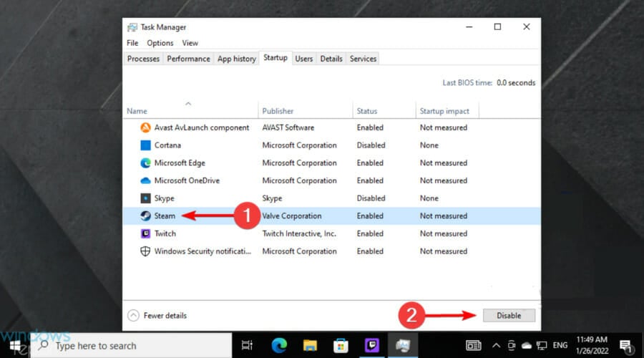
Task: Select the Cortana row name
Action: click(x=167, y=145)
